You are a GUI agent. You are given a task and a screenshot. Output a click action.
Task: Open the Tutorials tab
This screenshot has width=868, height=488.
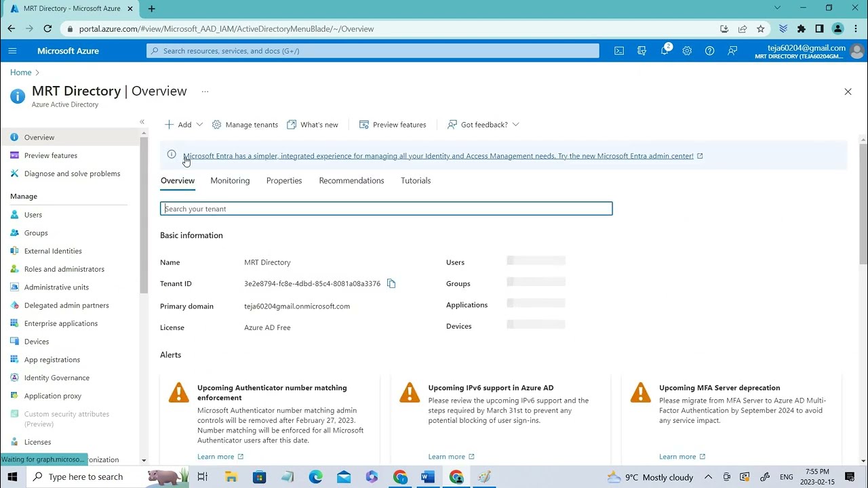tap(416, 180)
